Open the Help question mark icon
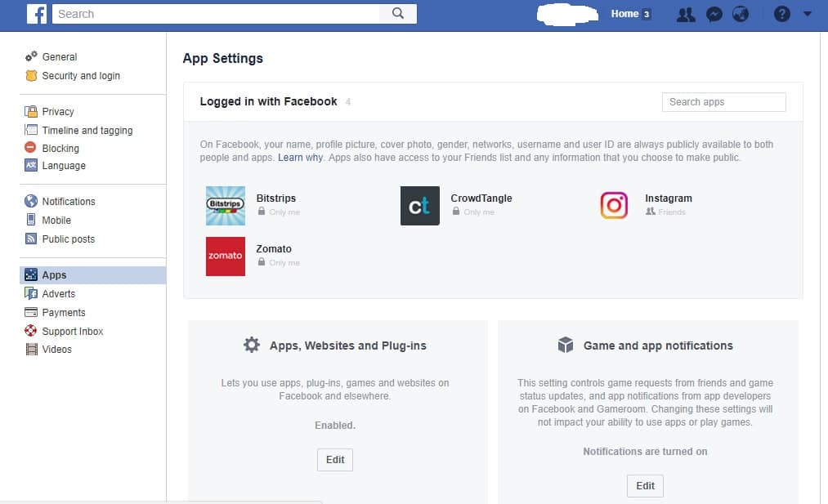This screenshot has width=828, height=504. point(781,14)
